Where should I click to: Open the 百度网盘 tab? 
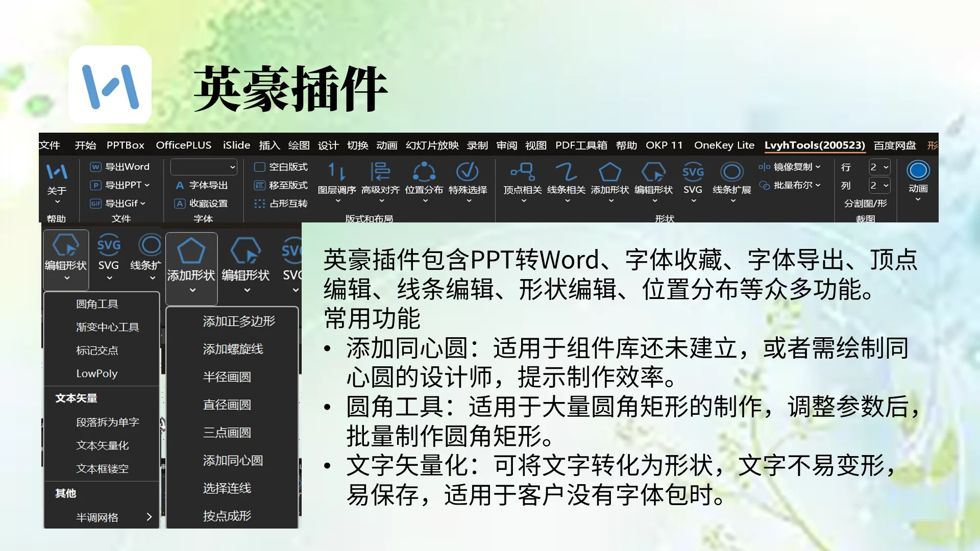tap(894, 145)
